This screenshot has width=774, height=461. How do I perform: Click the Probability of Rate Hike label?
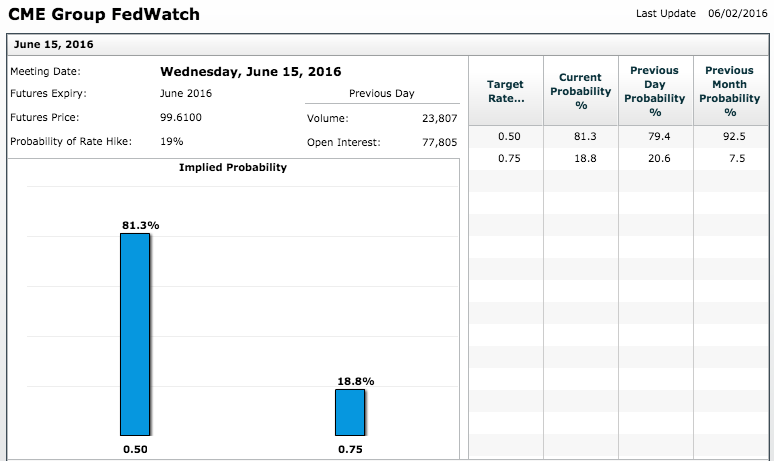click(x=71, y=141)
